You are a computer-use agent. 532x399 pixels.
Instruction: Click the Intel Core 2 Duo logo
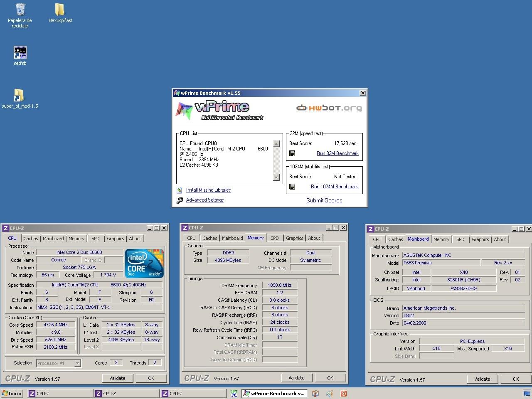tap(144, 264)
